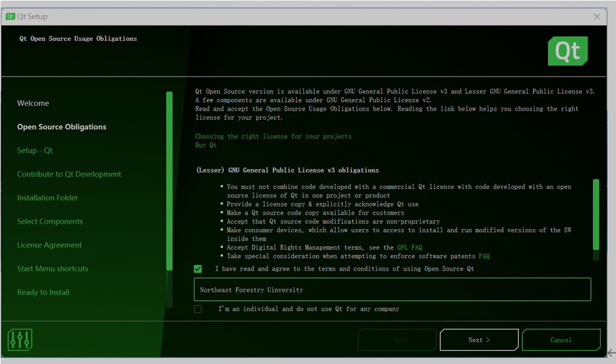Select the Start Menu shortcuts step
The height and width of the screenshot is (364, 616).
(x=53, y=269)
